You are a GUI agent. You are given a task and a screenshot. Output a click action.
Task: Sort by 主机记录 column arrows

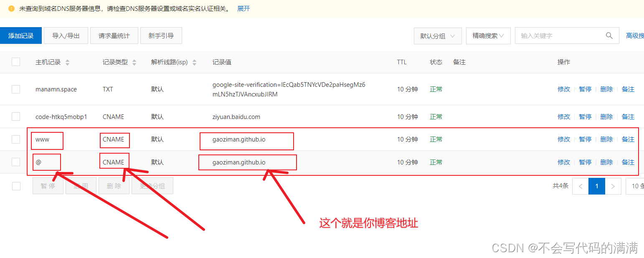point(67,62)
